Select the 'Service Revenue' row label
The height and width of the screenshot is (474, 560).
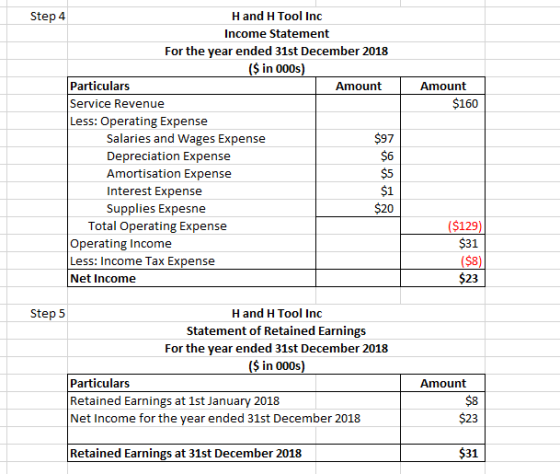tap(117, 104)
